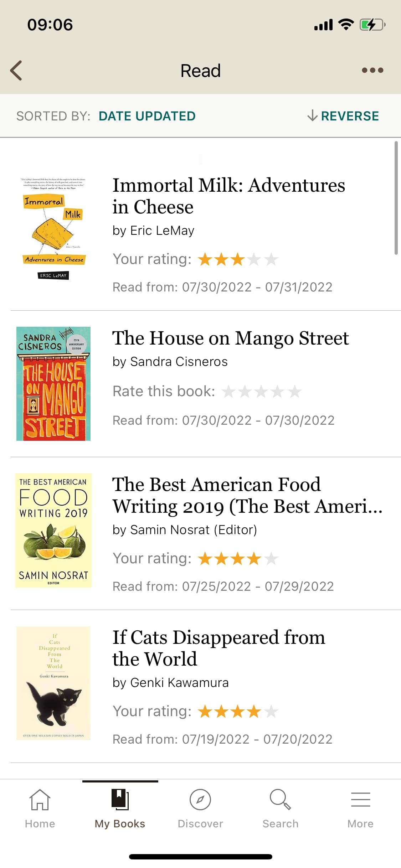Tap first star for House on Mango Street

pyautogui.click(x=228, y=392)
